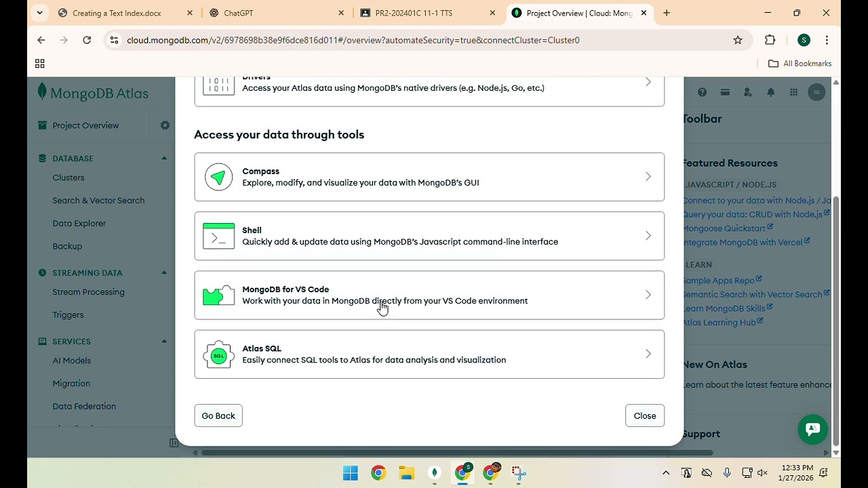Open Migration in the sidebar
This screenshot has width=868, height=488.
[71, 384]
